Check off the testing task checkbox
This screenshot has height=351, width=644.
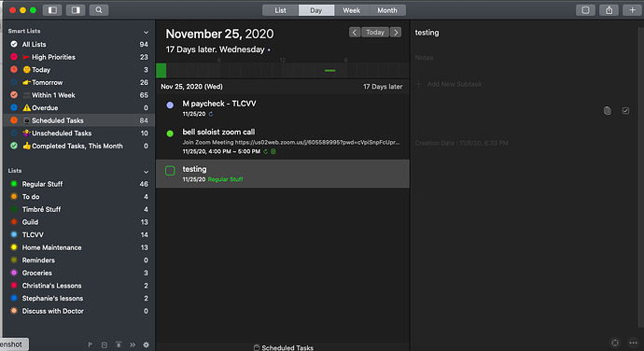(170, 171)
